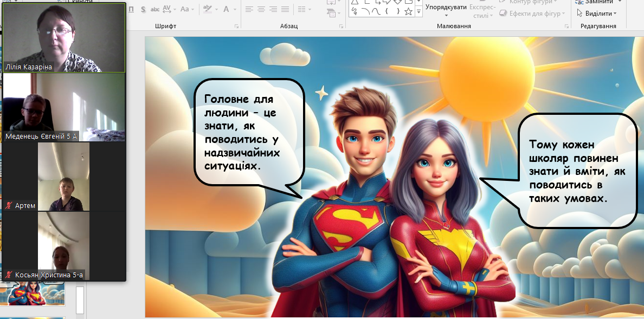Align text to the right
This screenshot has width=644, height=319.
pyautogui.click(x=273, y=9)
